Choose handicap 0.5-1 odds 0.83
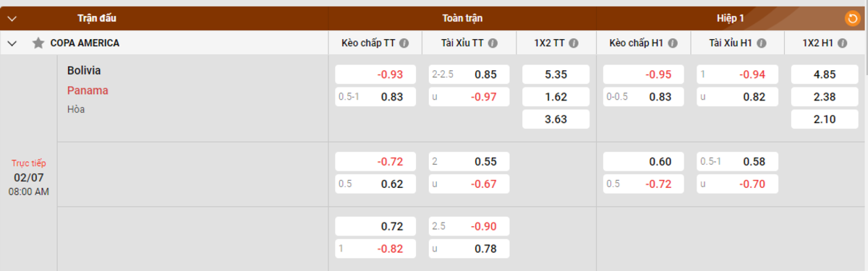Image resolution: width=868 pixels, height=271 pixels. pyautogui.click(x=375, y=97)
